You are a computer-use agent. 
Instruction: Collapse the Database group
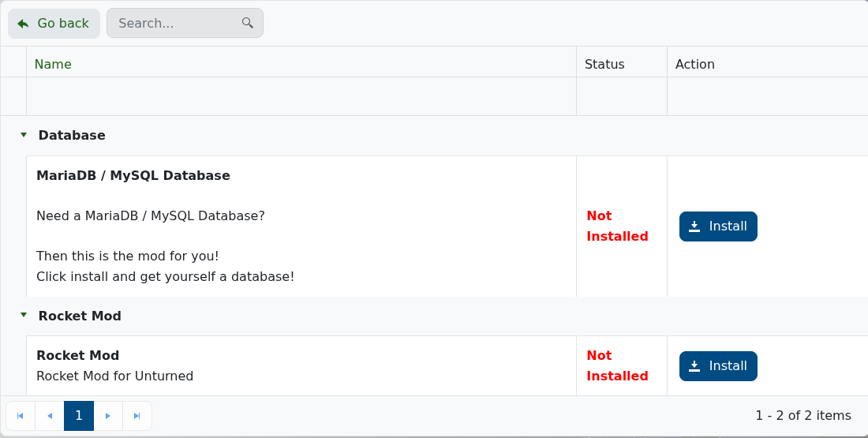point(23,134)
